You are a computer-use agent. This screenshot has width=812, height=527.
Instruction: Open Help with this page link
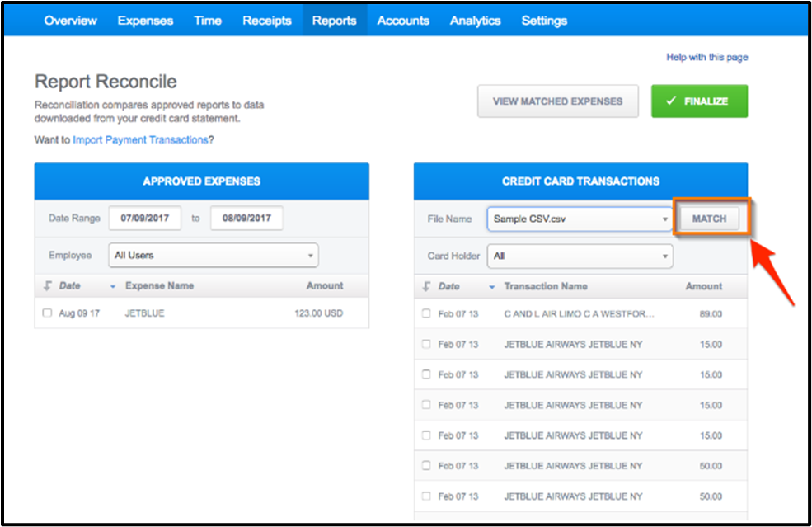pyautogui.click(x=706, y=57)
